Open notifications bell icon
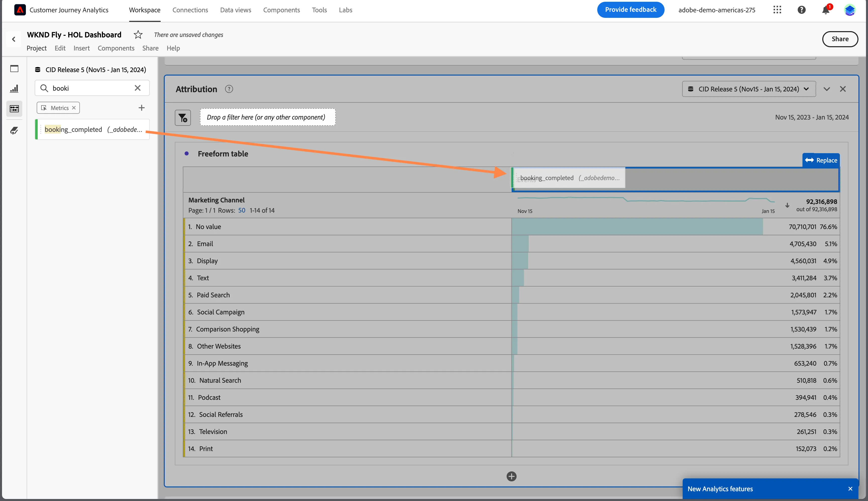 (x=826, y=10)
